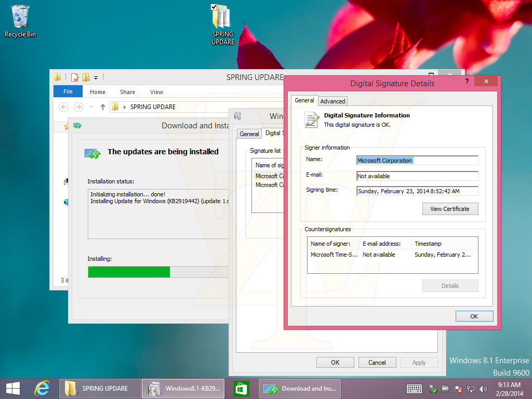Click OK in the properties window
532x399 pixels.
point(335,362)
